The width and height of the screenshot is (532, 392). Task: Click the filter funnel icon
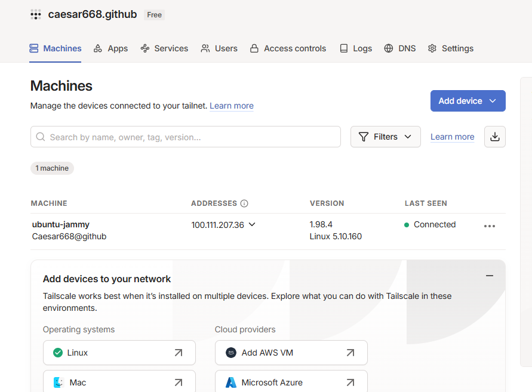pyautogui.click(x=364, y=137)
